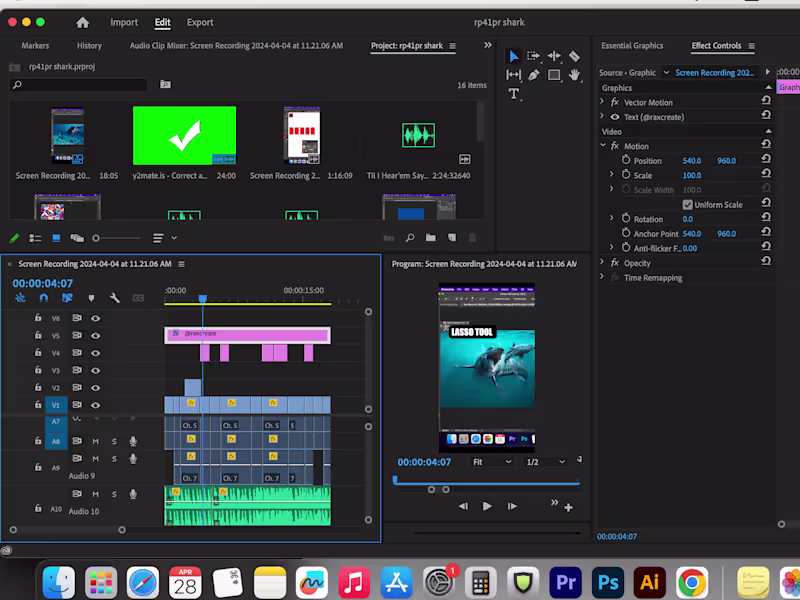Select the Type tool
Screen dimensions: 800x600
[x=514, y=94]
